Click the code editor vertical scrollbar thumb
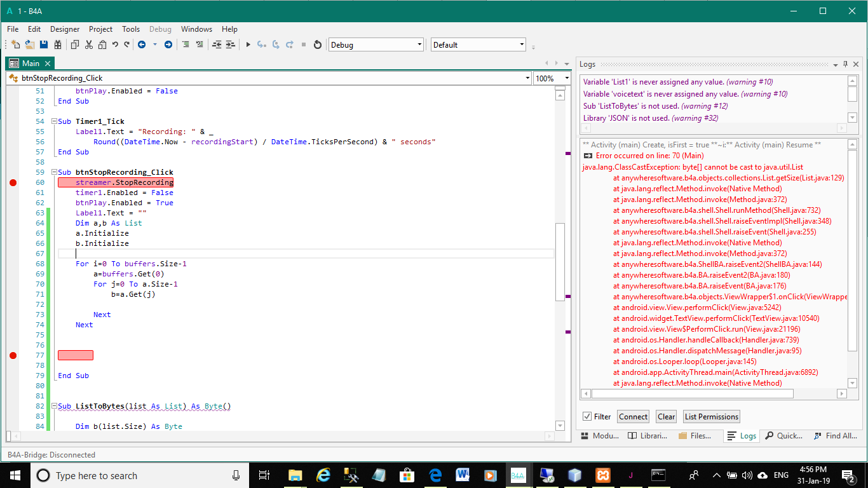 [x=559, y=261]
